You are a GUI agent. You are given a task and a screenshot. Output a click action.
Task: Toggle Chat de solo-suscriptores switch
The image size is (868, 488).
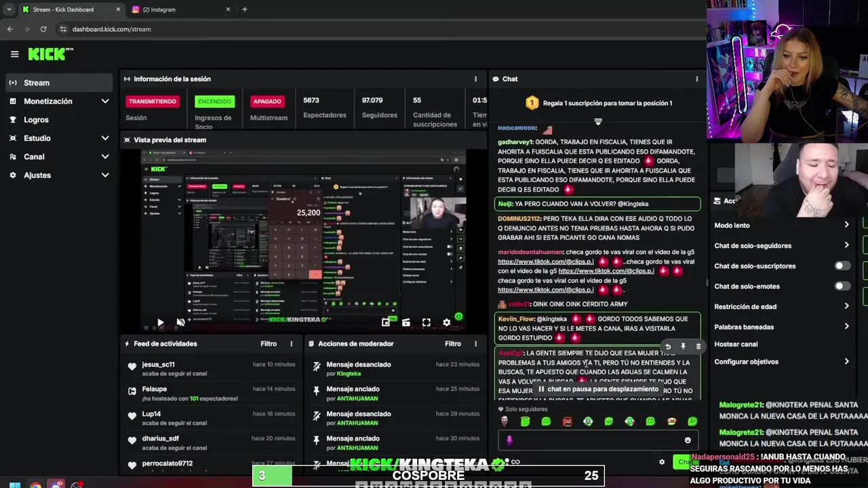tap(842, 266)
